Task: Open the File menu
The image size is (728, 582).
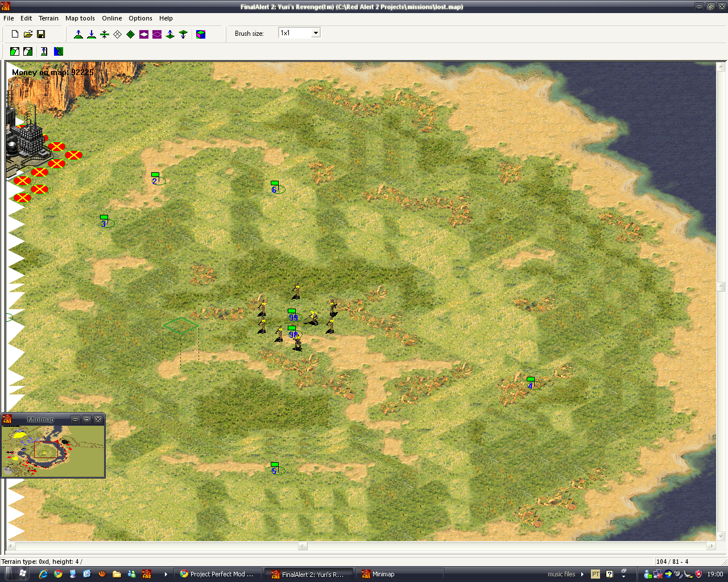Action: [x=9, y=18]
